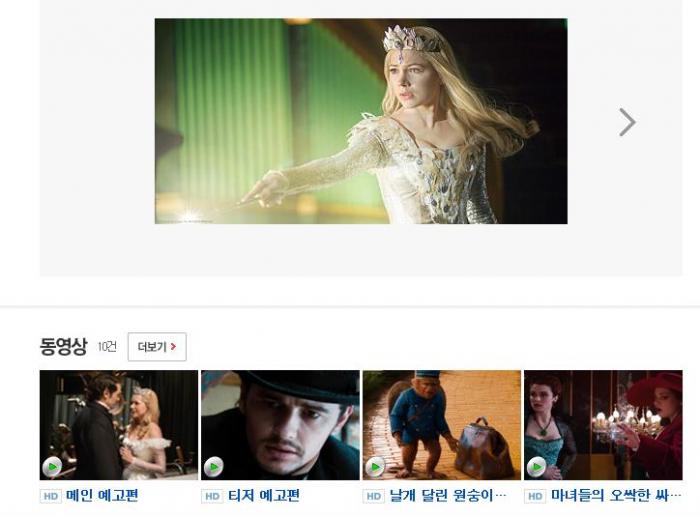The image size is (700, 517).
Task: Click the 동영상 section heading
Action: point(63,346)
